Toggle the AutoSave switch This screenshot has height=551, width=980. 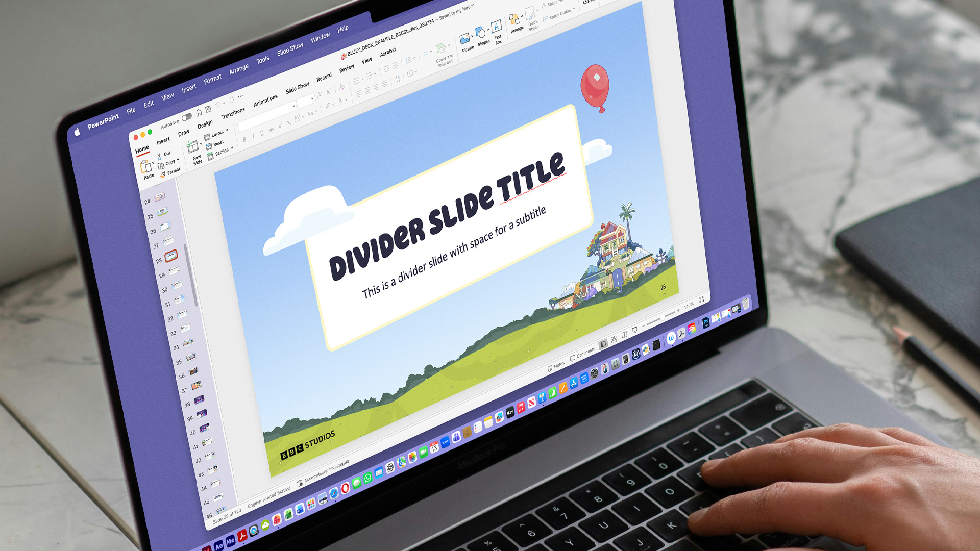187,117
